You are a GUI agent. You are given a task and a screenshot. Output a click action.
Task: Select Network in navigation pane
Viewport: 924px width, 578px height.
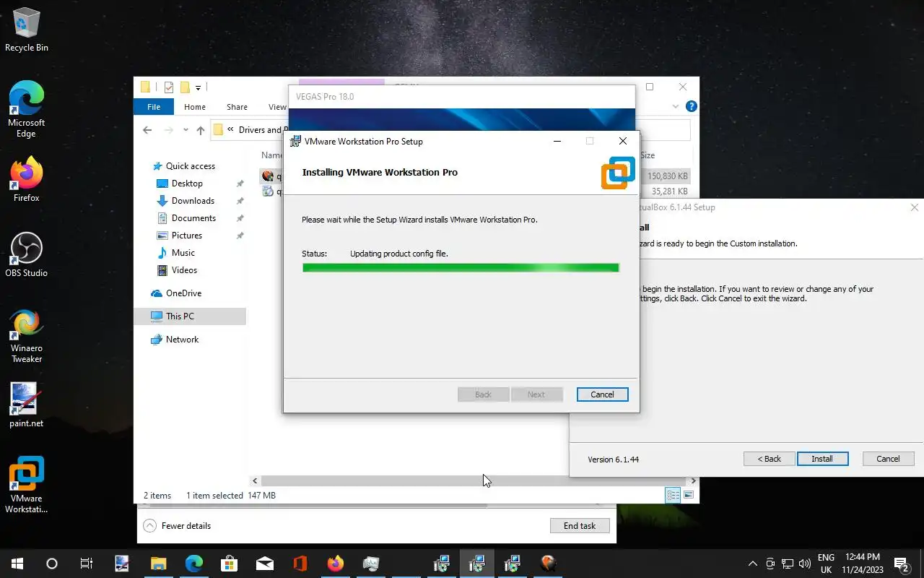pyautogui.click(x=182, y=340)
